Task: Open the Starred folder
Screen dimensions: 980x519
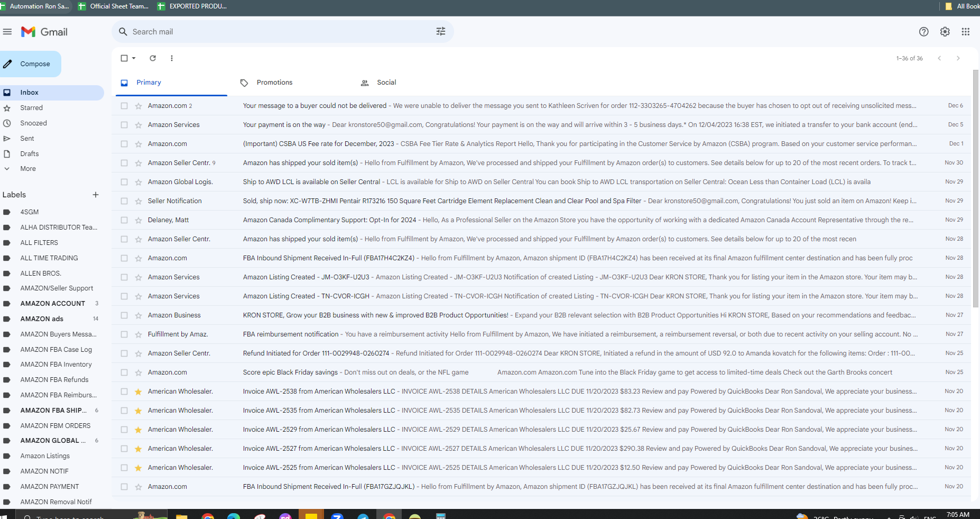Action: click(51, 108)
